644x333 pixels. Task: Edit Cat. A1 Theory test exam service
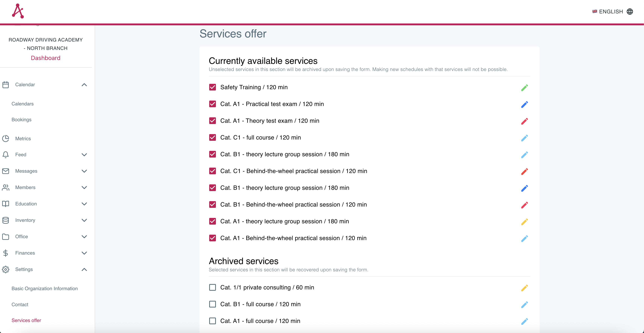point(525,121)
